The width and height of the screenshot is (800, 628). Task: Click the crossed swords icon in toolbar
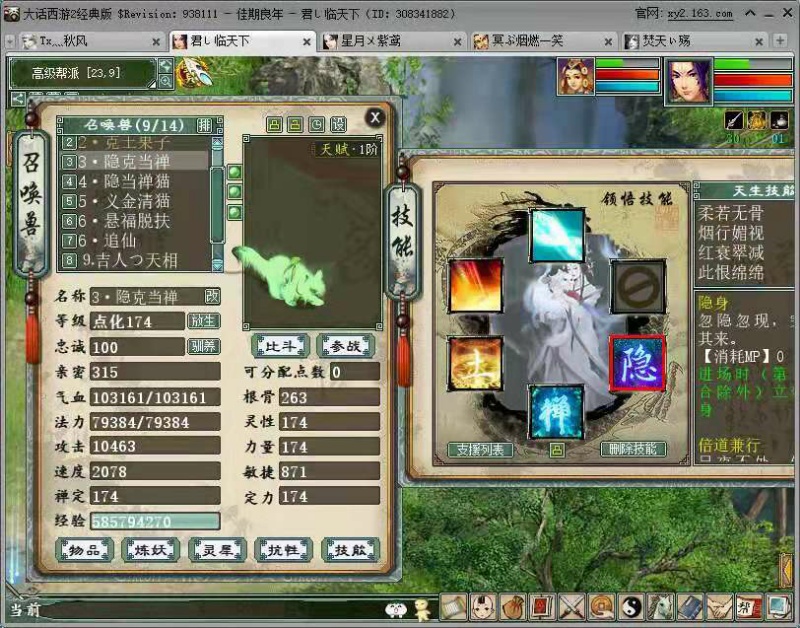pyautogui.click(x=572, y=606)
